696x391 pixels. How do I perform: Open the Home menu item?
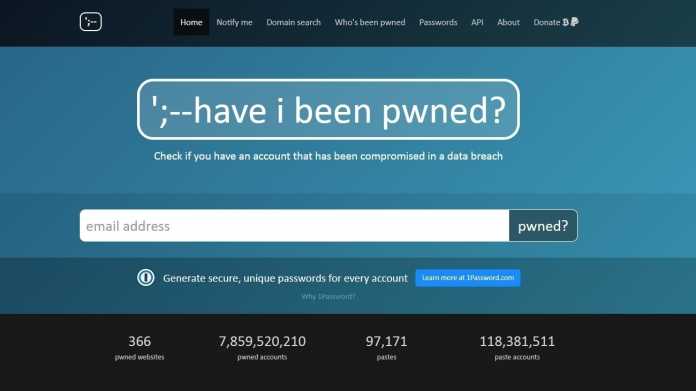click(x=191, y=22)
